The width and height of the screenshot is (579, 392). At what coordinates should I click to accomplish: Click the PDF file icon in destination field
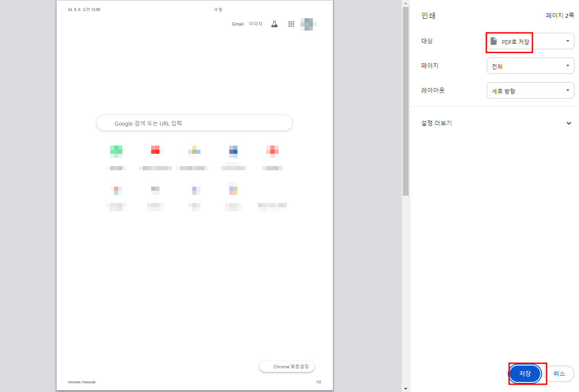coord(494,41)
